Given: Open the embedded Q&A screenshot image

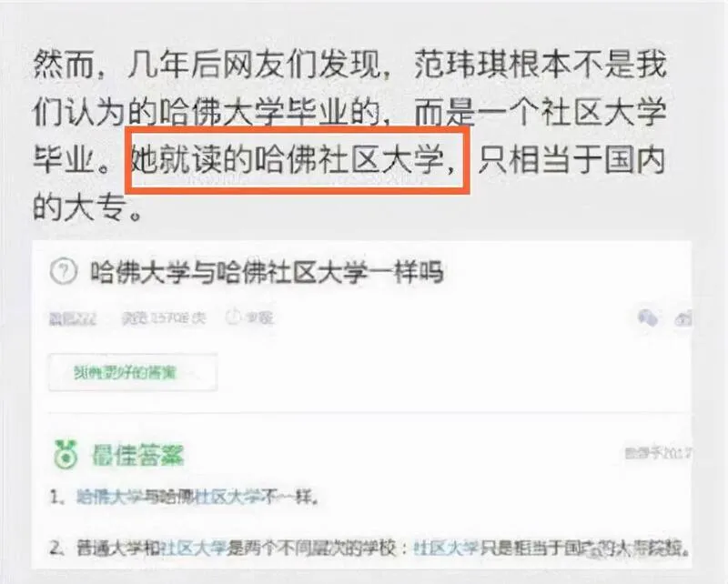Looking at the screenshot, I should tap(361, 404).
